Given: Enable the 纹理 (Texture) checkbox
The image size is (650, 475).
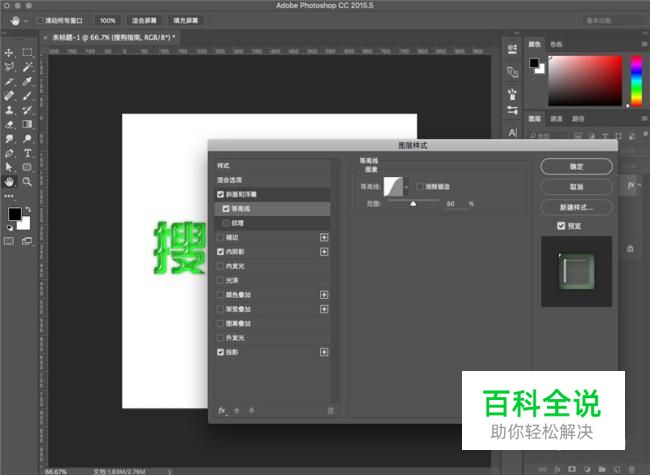Looking at the screenshot, I should click(226, 223).
